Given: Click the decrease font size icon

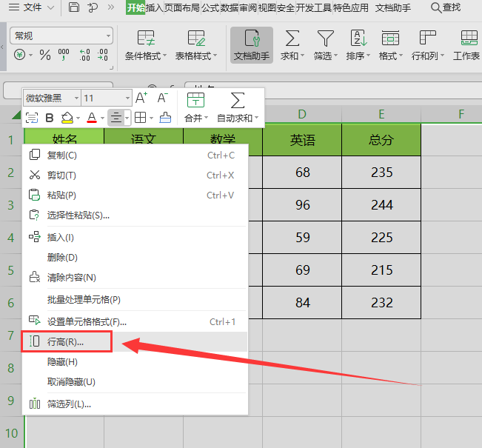Looking at the screenshot, I should (163, 98).
